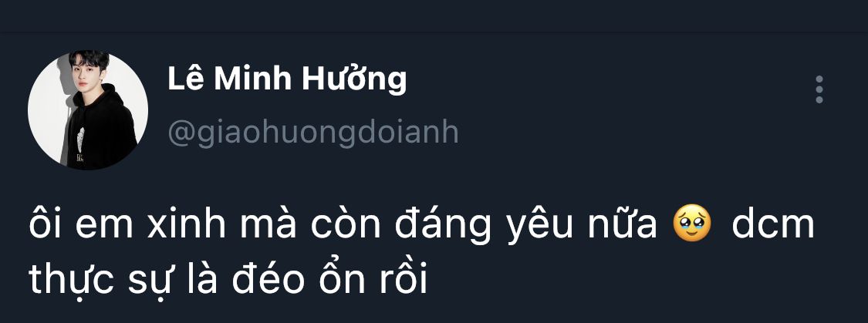Open the @giaohuongdoianh handle link
Viewport: 868px width, 323px height.
[313, 132]
